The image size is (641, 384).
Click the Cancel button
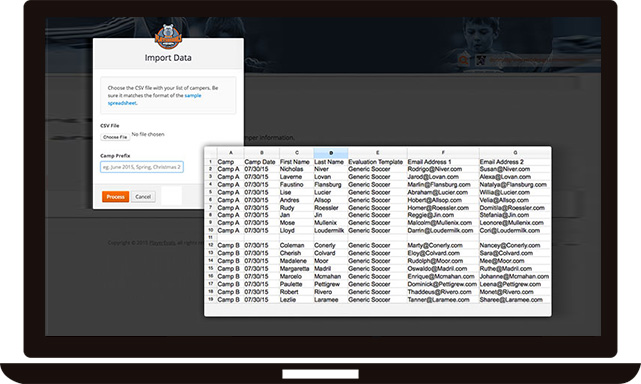click(x=143, y=197)
